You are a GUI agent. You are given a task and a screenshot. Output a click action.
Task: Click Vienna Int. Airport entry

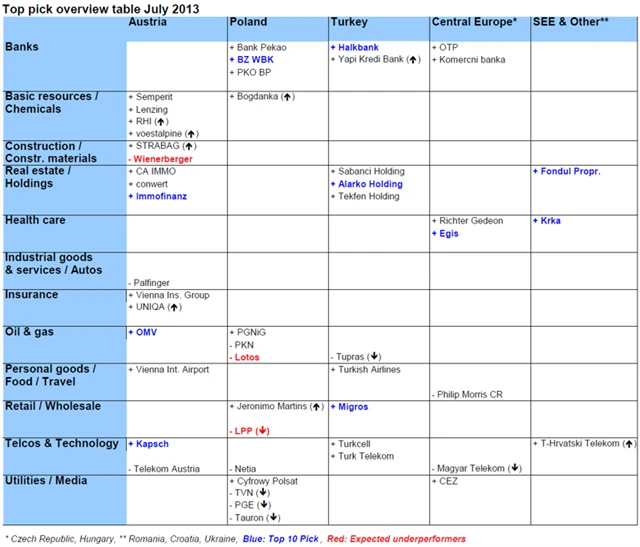[x=169, y=369]
